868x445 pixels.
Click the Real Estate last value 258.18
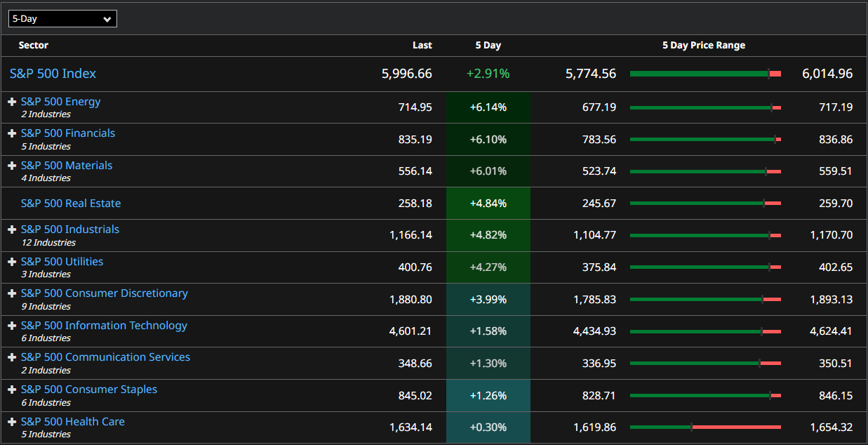pos(415,204)
